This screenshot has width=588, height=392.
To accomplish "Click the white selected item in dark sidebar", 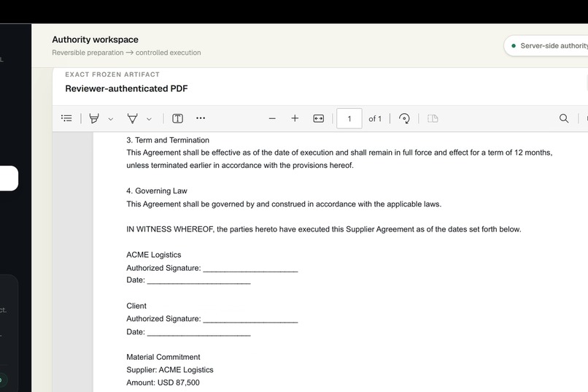I will (9, 178).
